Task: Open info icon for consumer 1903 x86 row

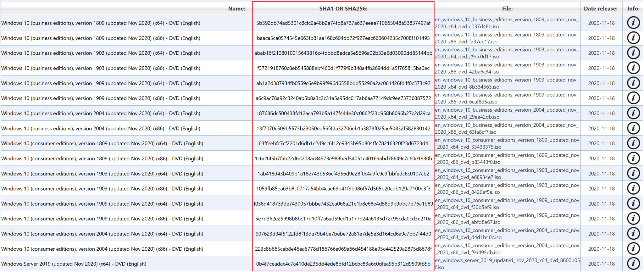Action: coord(633,188)
